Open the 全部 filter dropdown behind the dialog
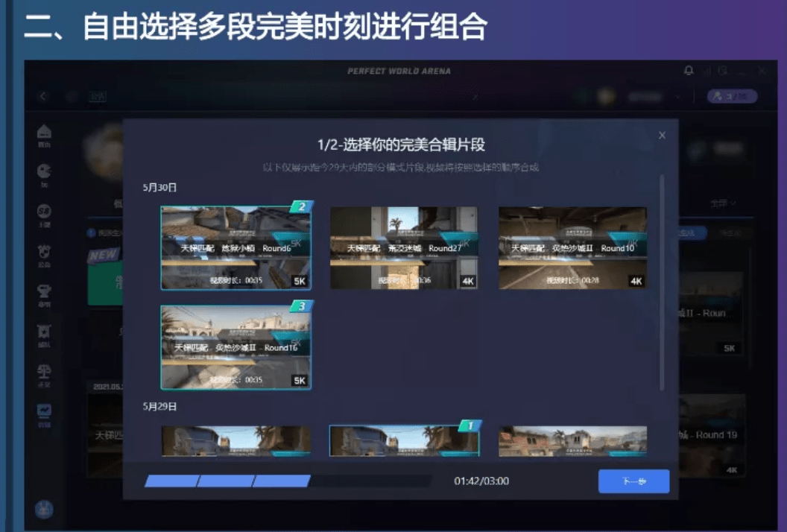787x532 pixels. 723,203
